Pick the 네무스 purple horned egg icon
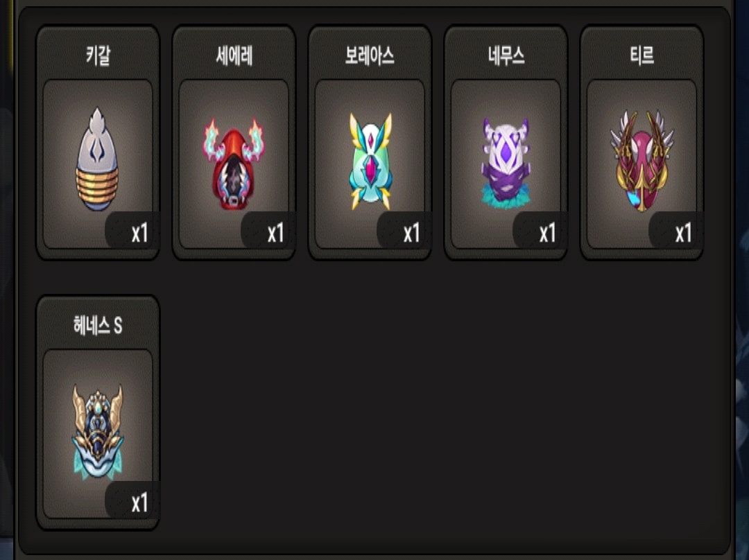The image size is (749, 560). [506, 163]
